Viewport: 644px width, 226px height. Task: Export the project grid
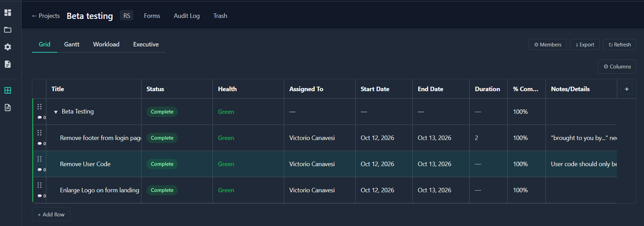[585, 44]
